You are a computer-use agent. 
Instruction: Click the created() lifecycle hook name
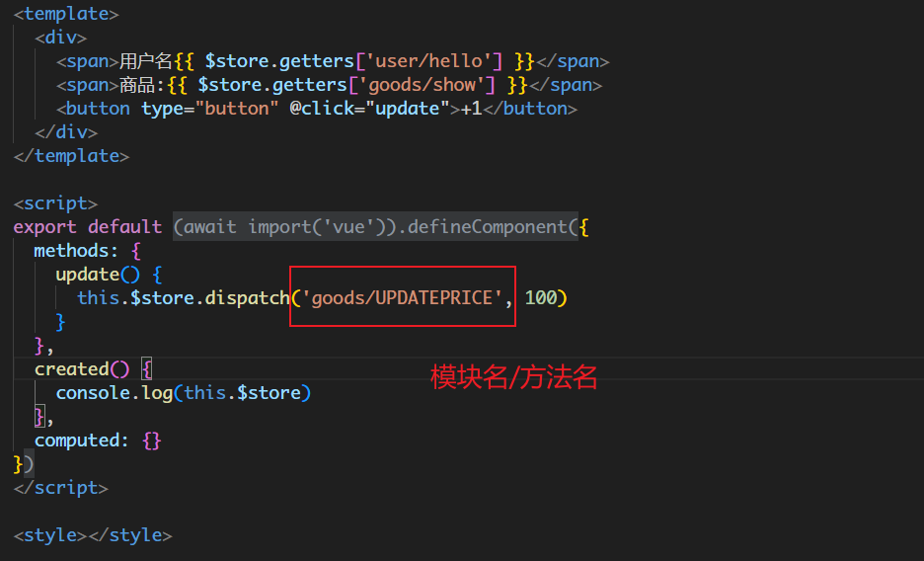point(71,368)
